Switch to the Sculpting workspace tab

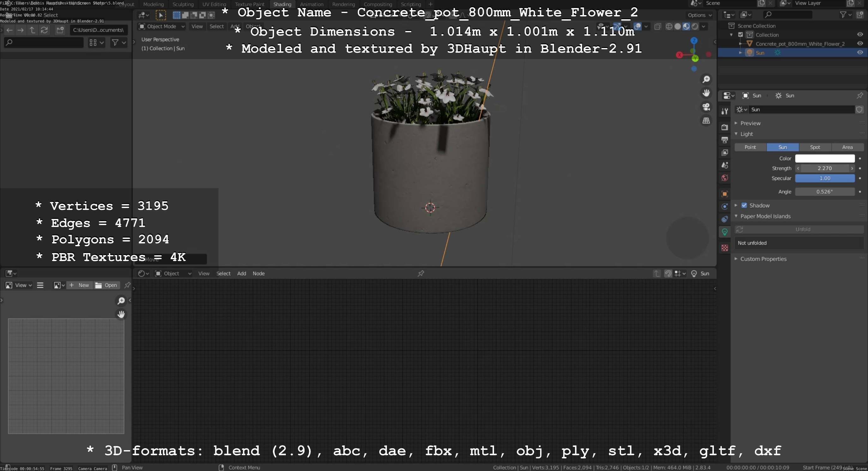tap(183, 4)
